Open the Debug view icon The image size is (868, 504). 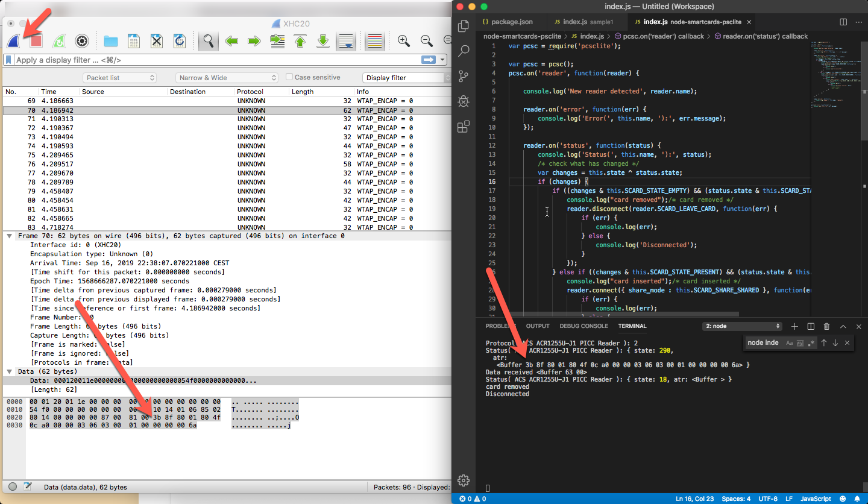coord(464,101)
